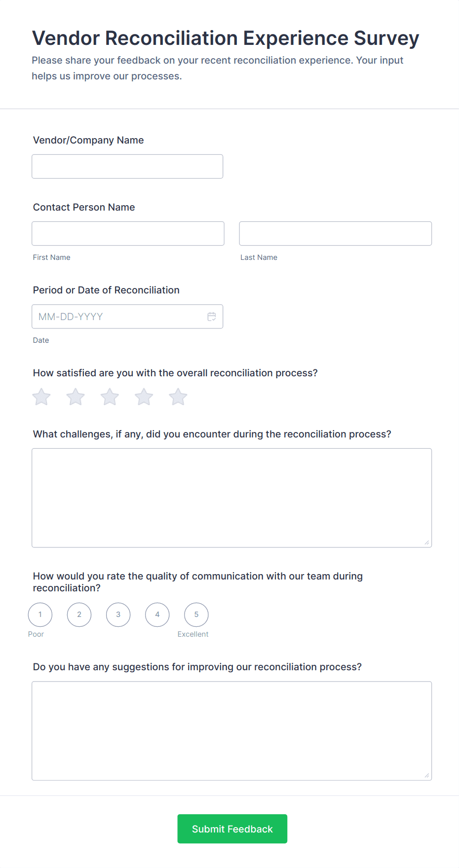Select the fourth satisfaction star
Viewport: 459px width, 868px height.
tap(144, 397)
